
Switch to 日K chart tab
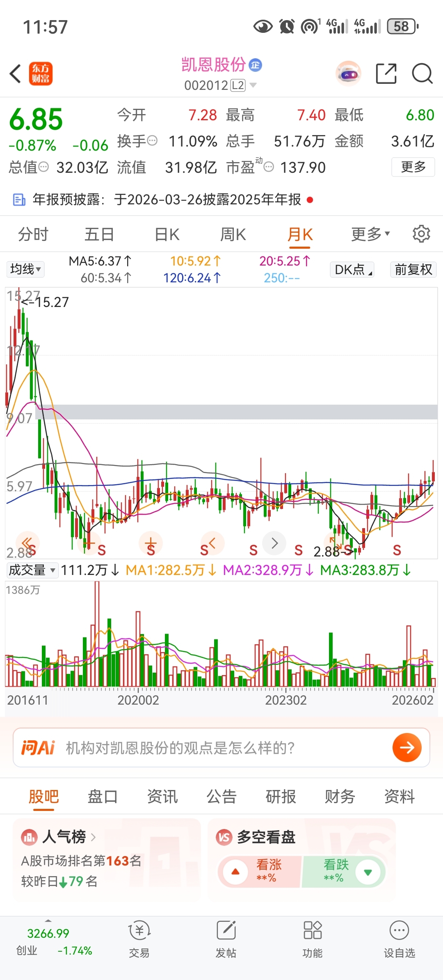pyautogui.click(x=167, y=234)
